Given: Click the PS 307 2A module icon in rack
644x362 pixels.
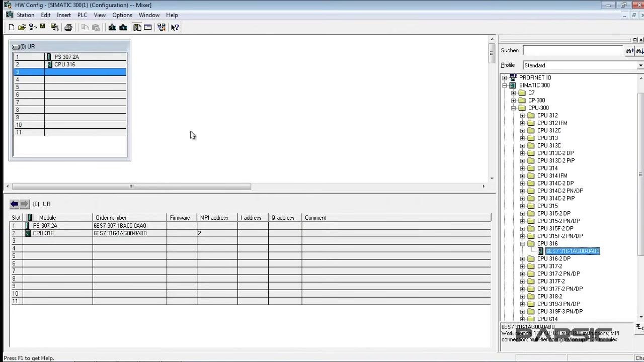Looking at the screenshot, I should point(49,57).
